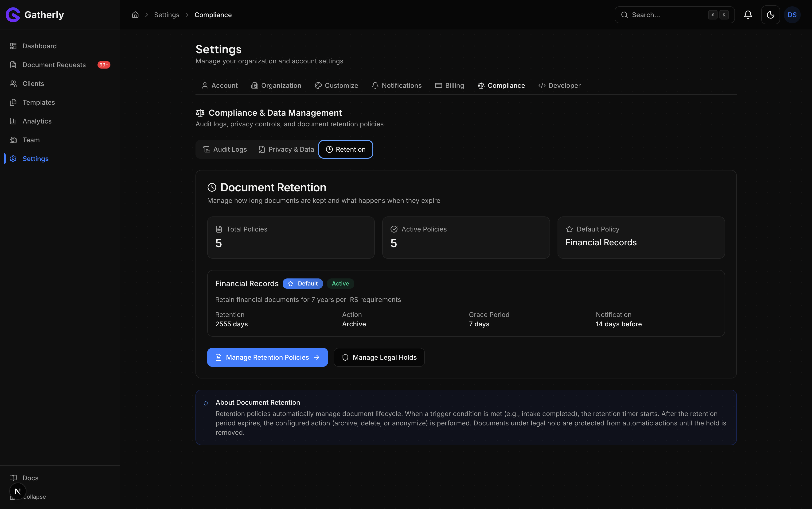Open the DS avatar menu
Screen dimensions: 812x509
coord(792,15)
